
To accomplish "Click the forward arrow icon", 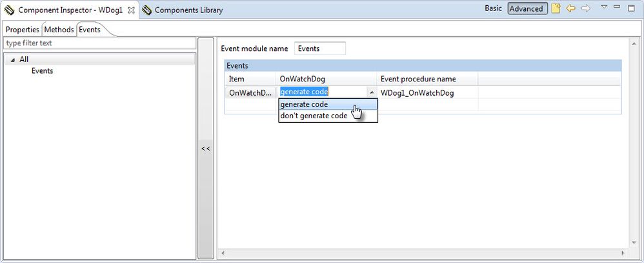I will (585, 9).
